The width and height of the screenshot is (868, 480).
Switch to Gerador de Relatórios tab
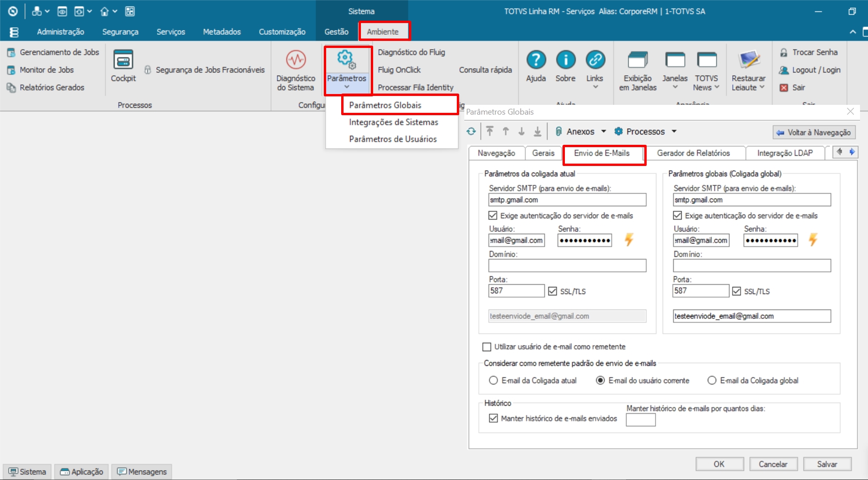coord(693,153)
